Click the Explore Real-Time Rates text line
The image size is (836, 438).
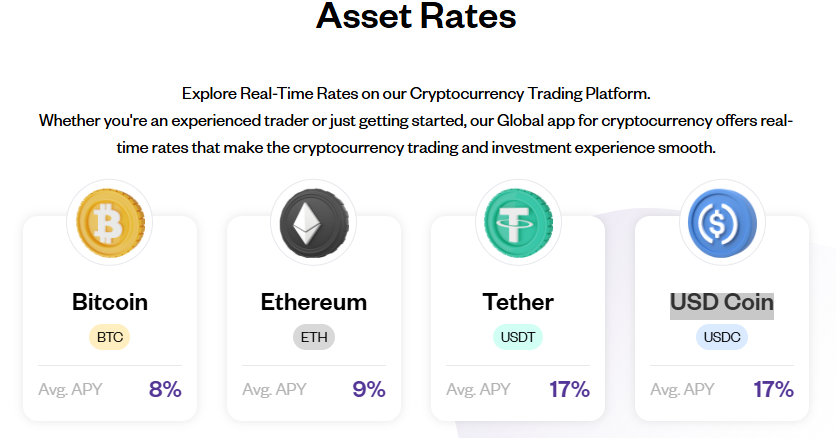pos(416,94)
